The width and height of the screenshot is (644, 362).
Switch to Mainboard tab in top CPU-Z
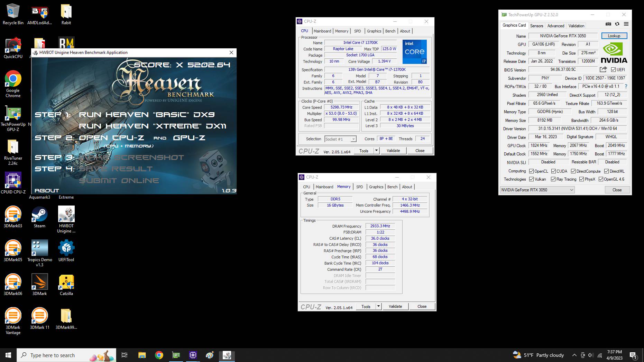[x=322, y=31]
